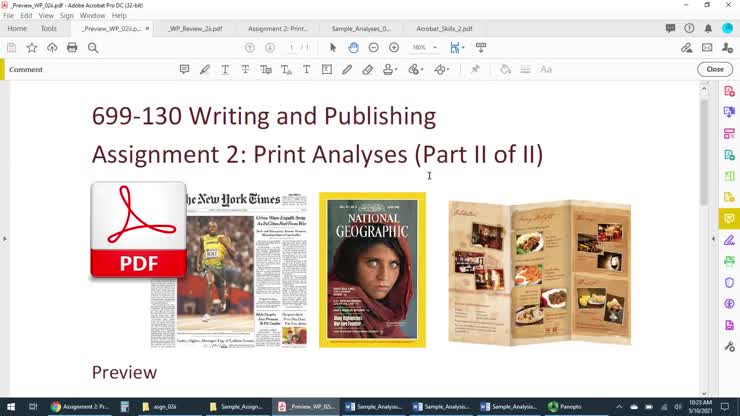Click the zoom out minus icon
The height and width of the screenshot is (416, 740).
click(x=373, y=48)
